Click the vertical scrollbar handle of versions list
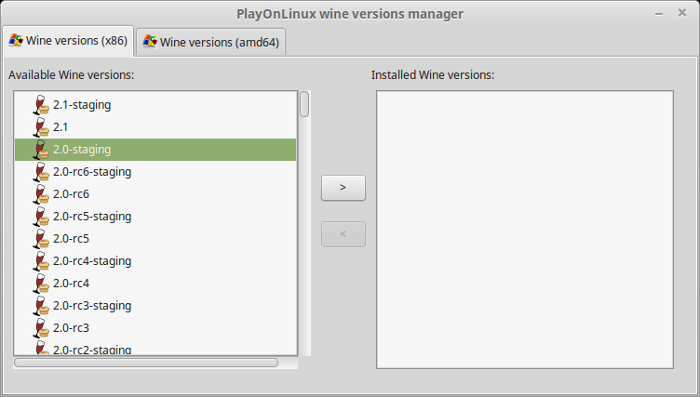700x397 pixels. [304, 104]
